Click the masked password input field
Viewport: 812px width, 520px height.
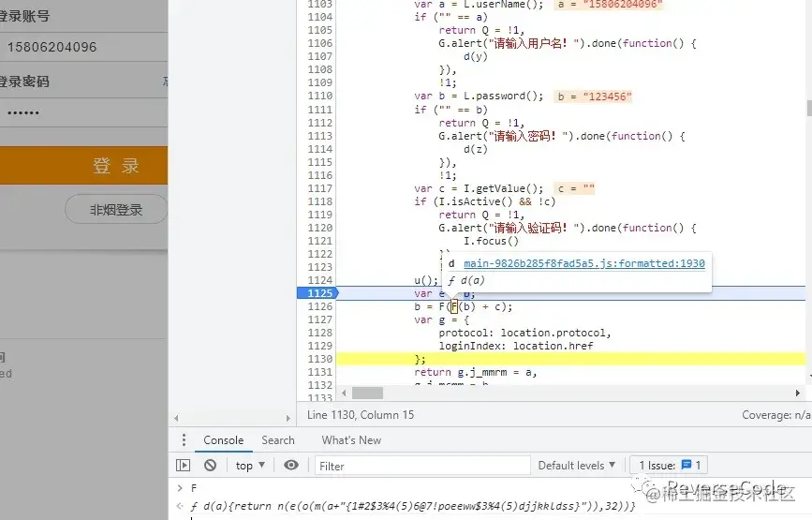pos(83,112)
